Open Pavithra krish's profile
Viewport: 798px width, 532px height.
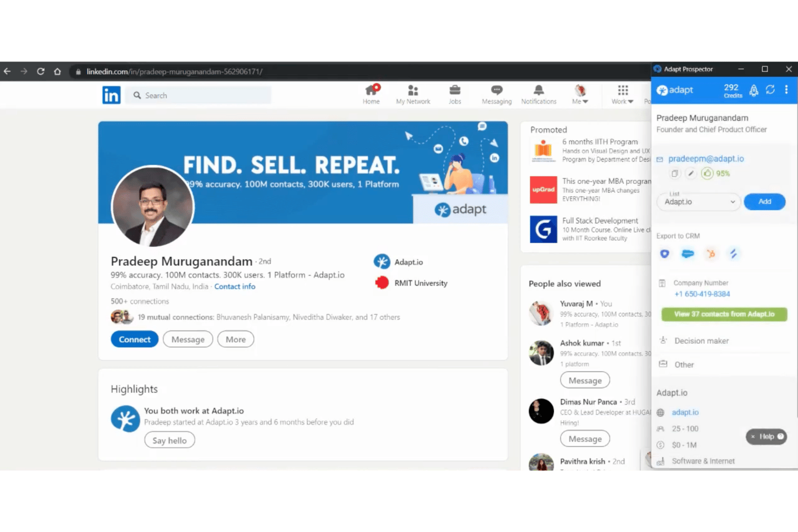tap(582, 461)
